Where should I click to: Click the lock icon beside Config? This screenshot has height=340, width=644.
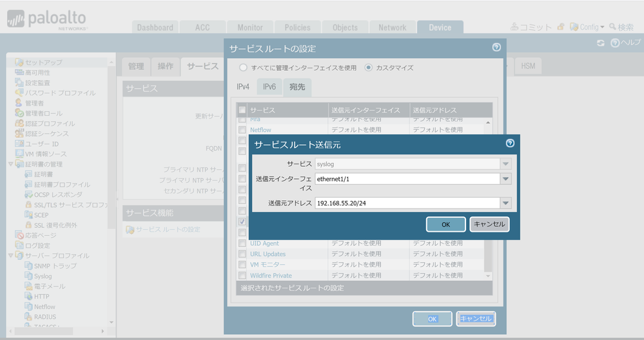click(x=561, y=27)
